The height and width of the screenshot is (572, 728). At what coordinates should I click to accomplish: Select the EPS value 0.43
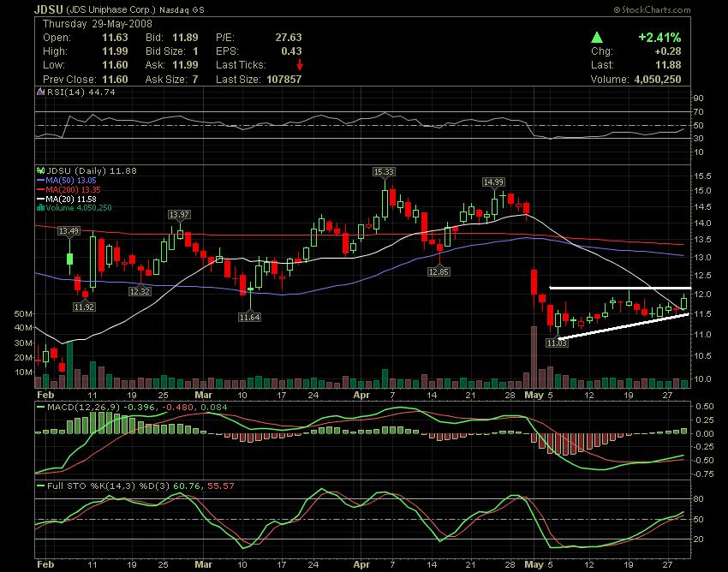tap(291, 51)
